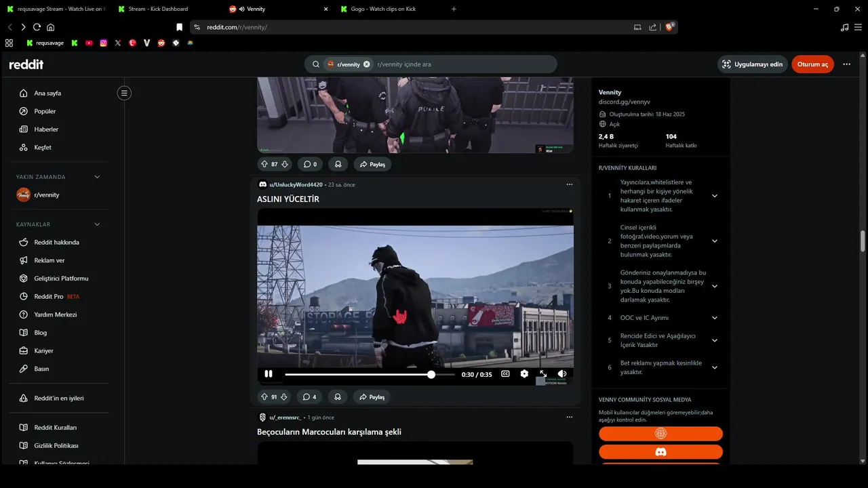This screenshot has height=488, width=868.
Task: Upvote the post with 87 votes
Action: 264,164
